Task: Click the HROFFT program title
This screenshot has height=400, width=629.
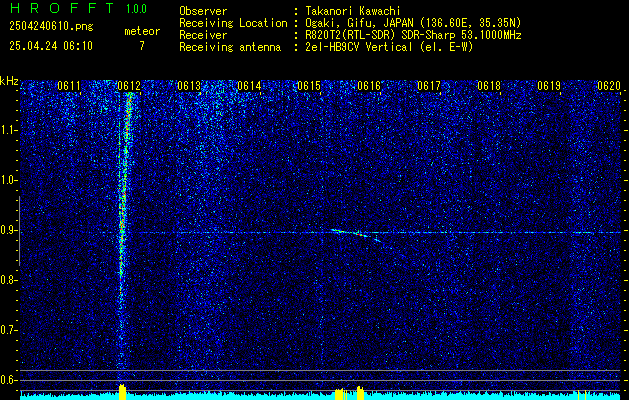Action: point(63,8)
